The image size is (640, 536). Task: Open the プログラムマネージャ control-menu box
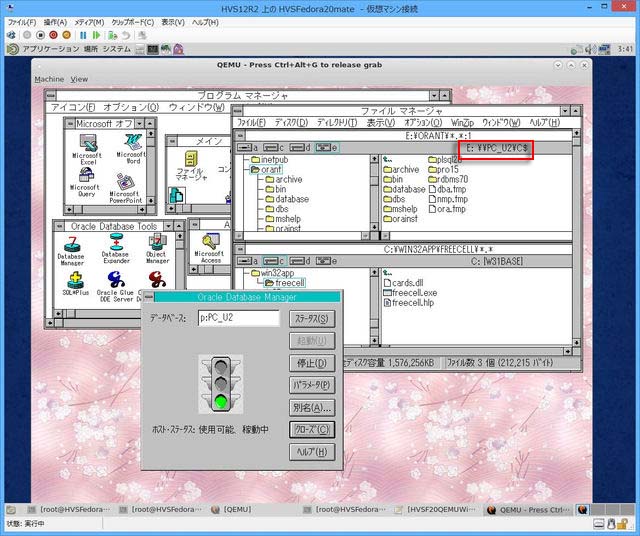tap(51, 96)
